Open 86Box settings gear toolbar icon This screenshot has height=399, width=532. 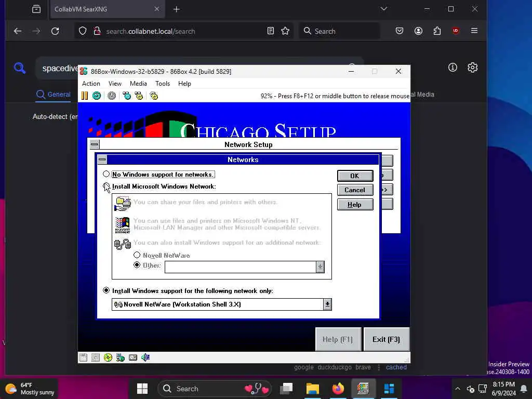[154, 96]
